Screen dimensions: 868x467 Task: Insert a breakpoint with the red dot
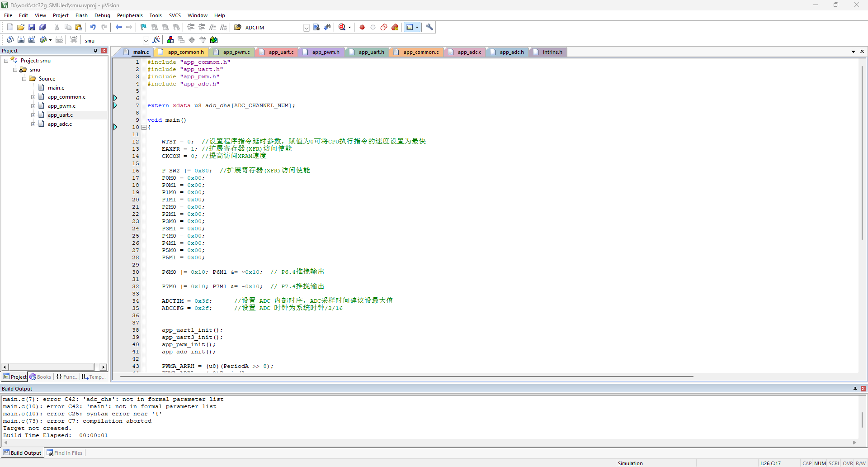[x=362, y=27]
